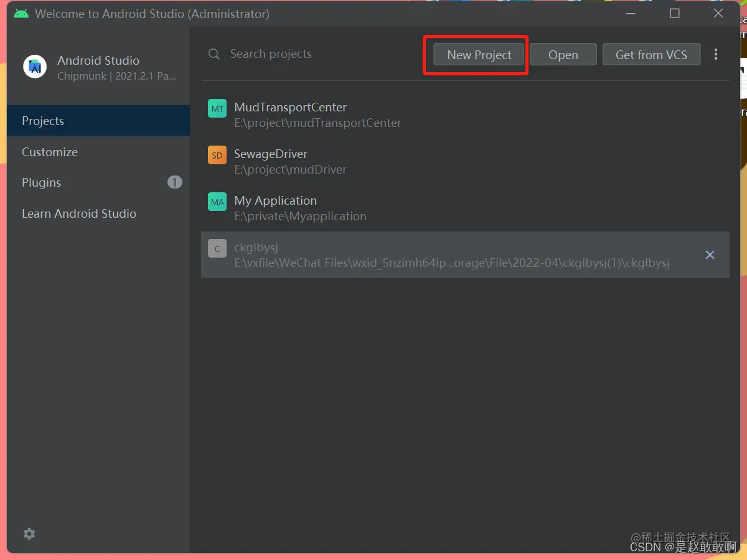Click path E:\project\mudDriver
Viewport: 747px width, 560px height.
click(290, 170)
